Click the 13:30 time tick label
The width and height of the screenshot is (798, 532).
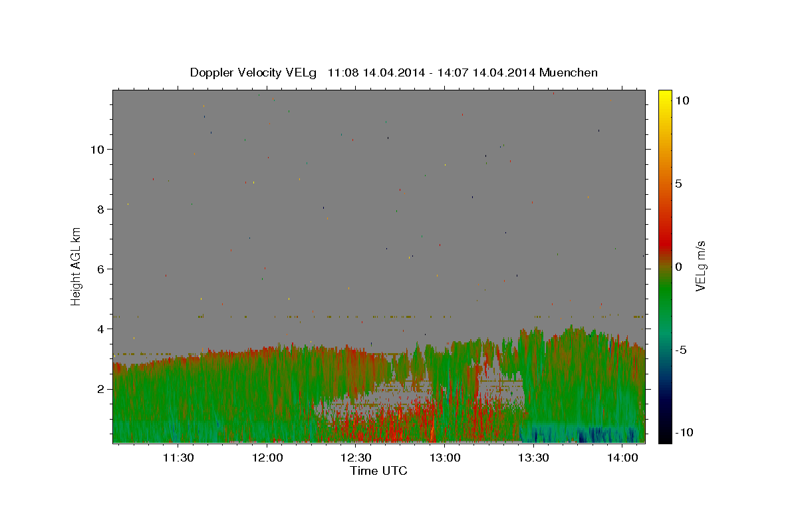(533, 458)
